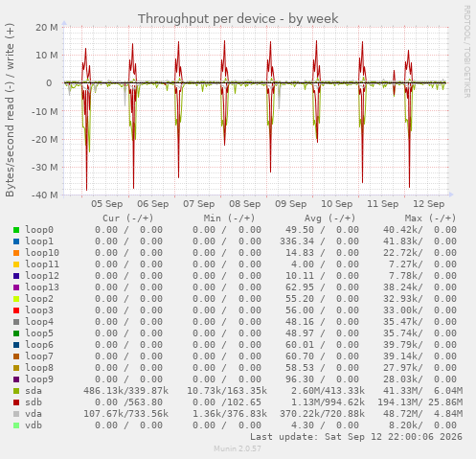Click the 'Avg (-/+)' column header

click(x=329, y=218)
